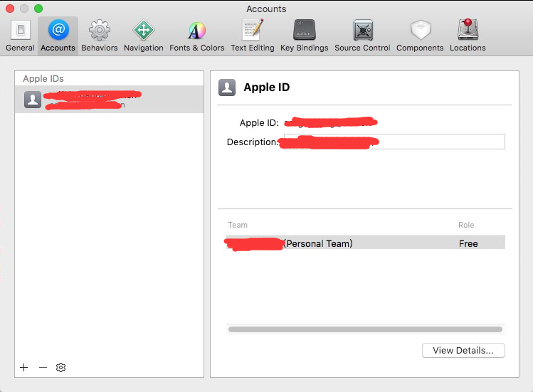Open Fonts & Colors preferences
The height and width of the screenshot is (392, 533).
[x=196, y=36]
